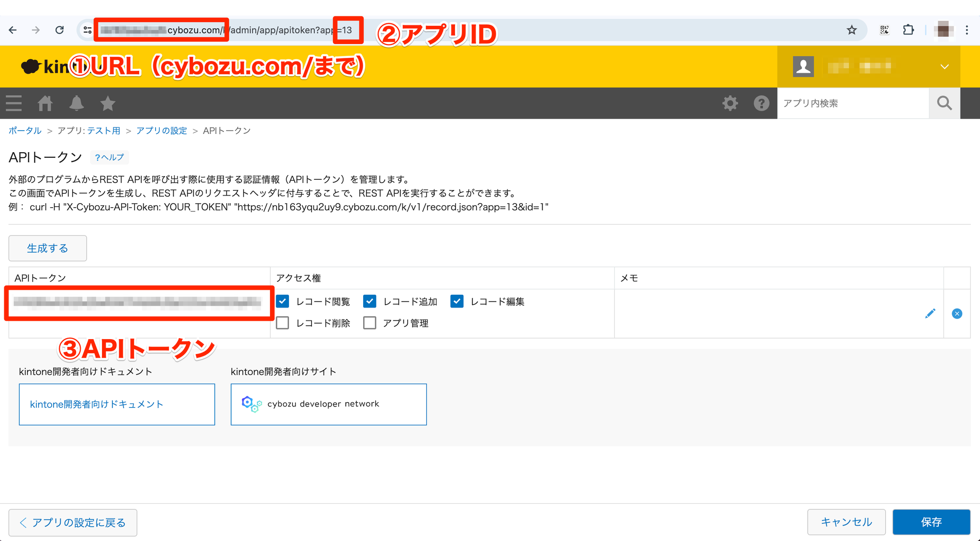
Task: Open browser three-dot menu
Action: pyautogui.click(x=967, y=30)
